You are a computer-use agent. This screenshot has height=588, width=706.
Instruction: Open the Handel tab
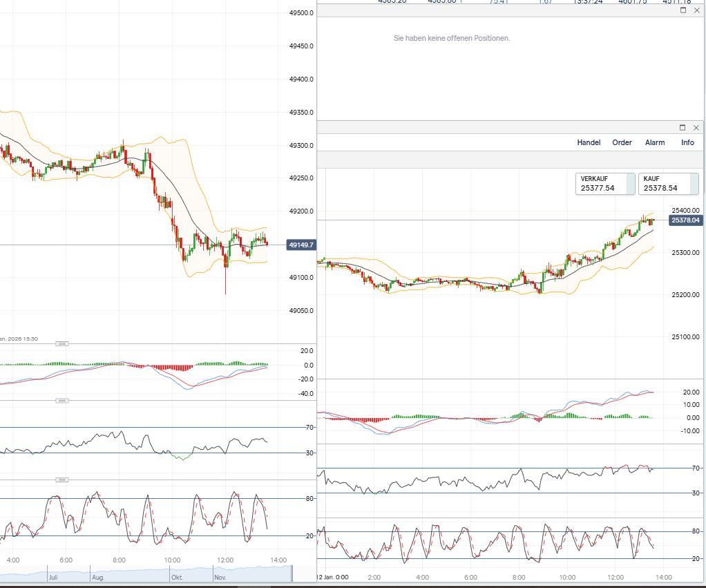pos(589,142)
